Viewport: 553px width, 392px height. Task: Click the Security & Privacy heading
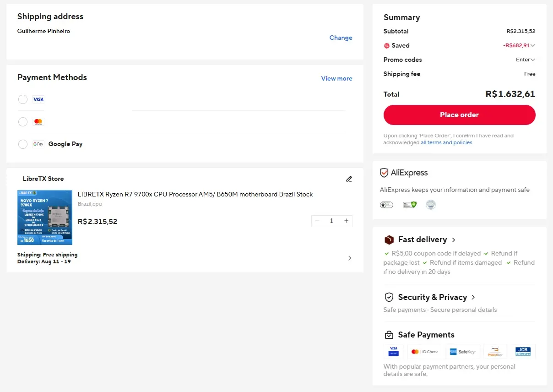[433, 297]
